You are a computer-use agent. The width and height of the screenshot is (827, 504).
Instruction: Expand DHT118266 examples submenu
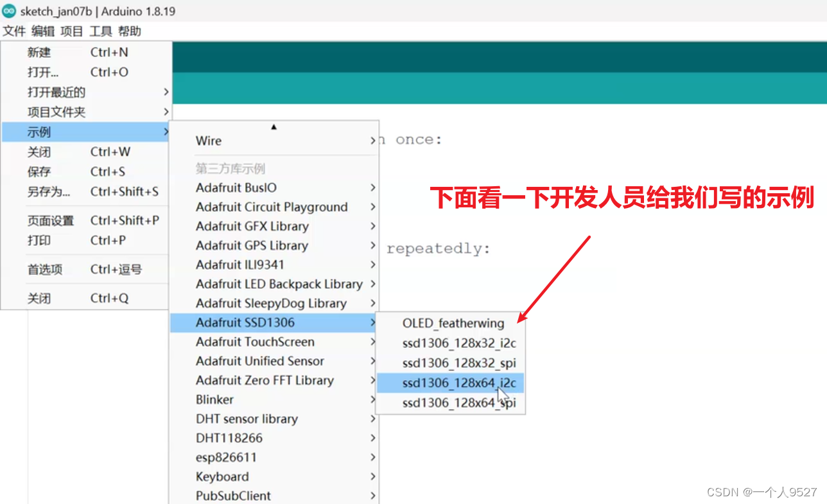tap(274, 439)
